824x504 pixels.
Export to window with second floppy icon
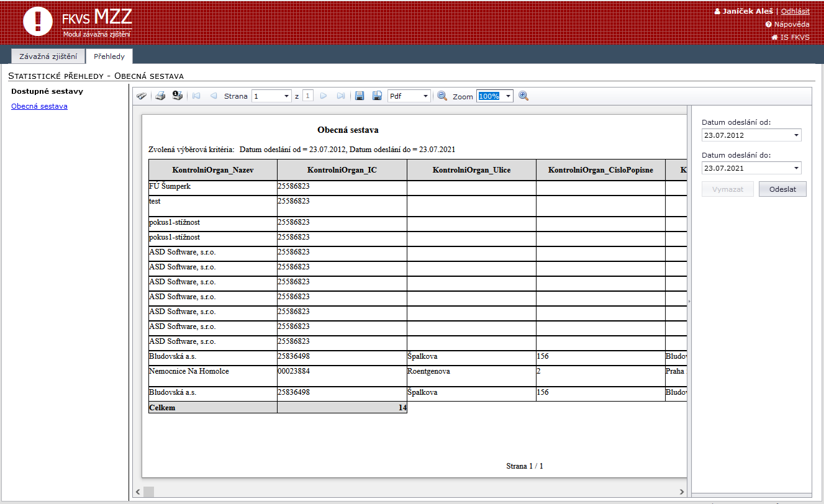click(377, 96)
